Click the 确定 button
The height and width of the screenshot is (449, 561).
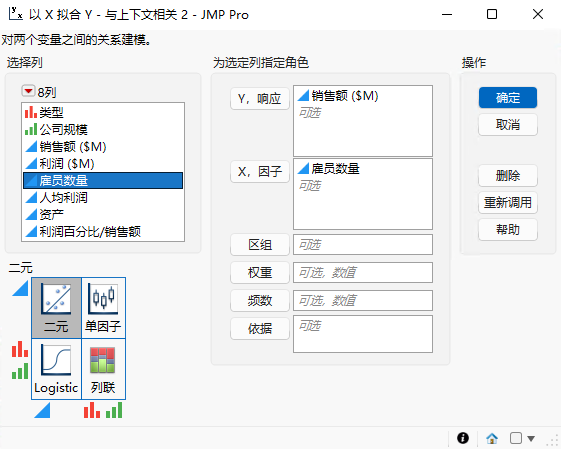(x=508, y=97)
